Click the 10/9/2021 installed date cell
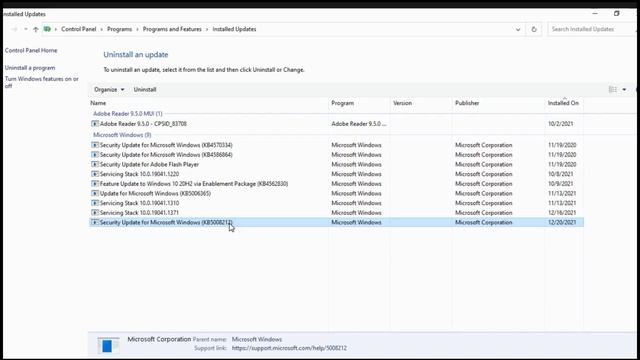Image resolution: width=640 pixels, height=360 pixels. pos(560,184)
